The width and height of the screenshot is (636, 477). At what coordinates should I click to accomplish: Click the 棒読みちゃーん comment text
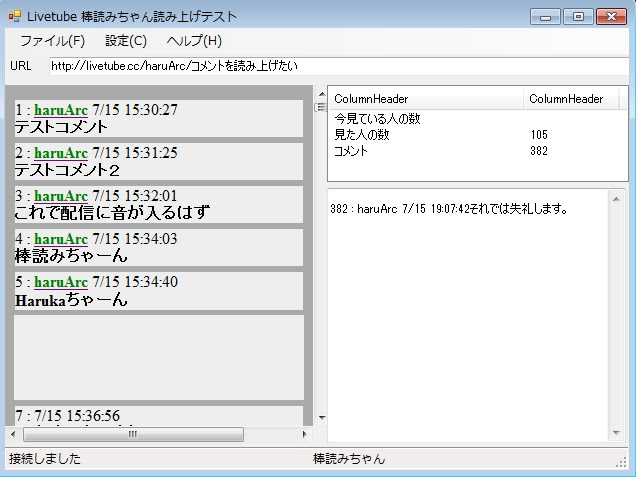(x=71, y=256)
